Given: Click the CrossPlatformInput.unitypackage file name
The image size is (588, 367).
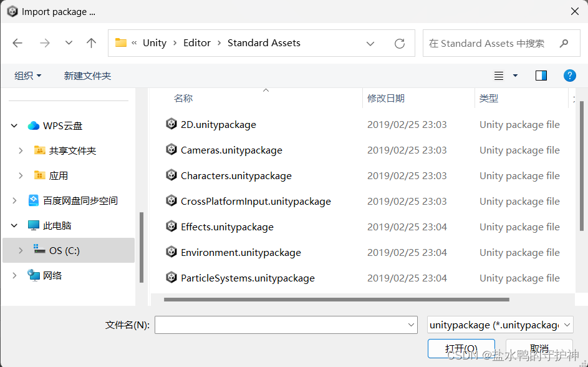Looking at the screenshot, I should (256, 201).
